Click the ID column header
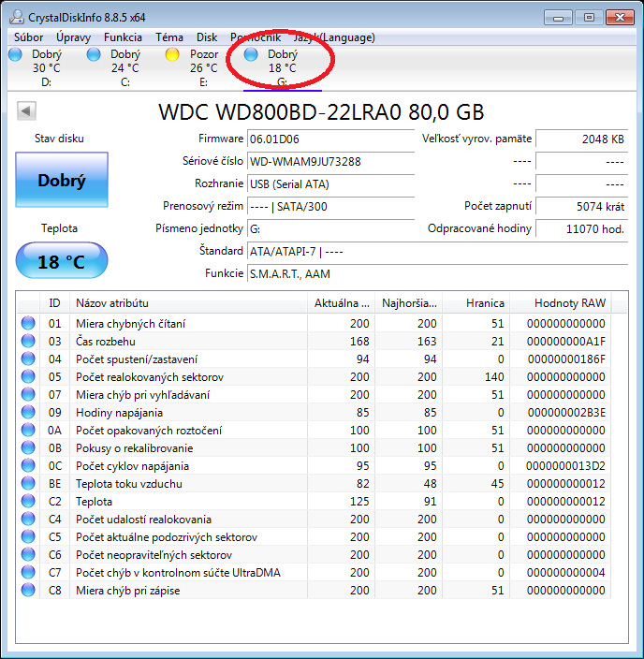Image resolution: width=644 pixels, height=659 pixels. 54,303
